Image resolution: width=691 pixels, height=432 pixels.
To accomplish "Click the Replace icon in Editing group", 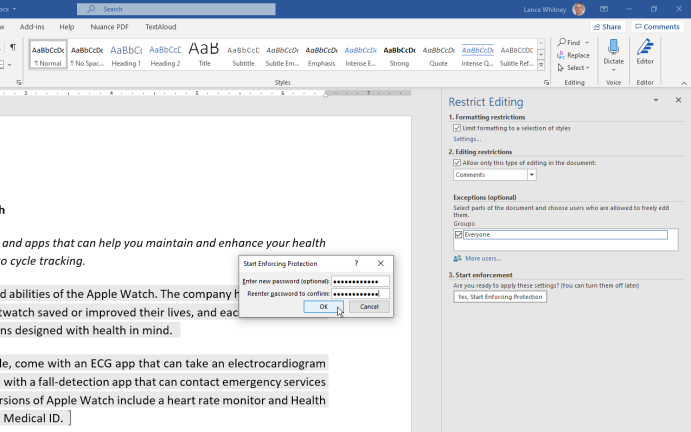I will (x=561, y=55).
